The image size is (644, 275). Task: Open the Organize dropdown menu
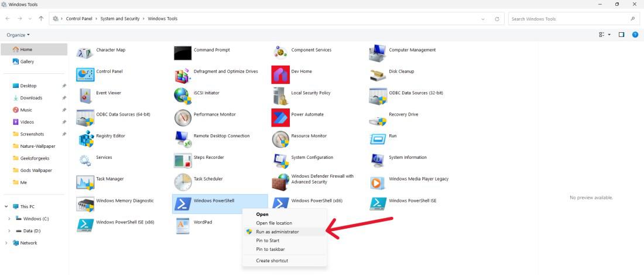[18, 35]
